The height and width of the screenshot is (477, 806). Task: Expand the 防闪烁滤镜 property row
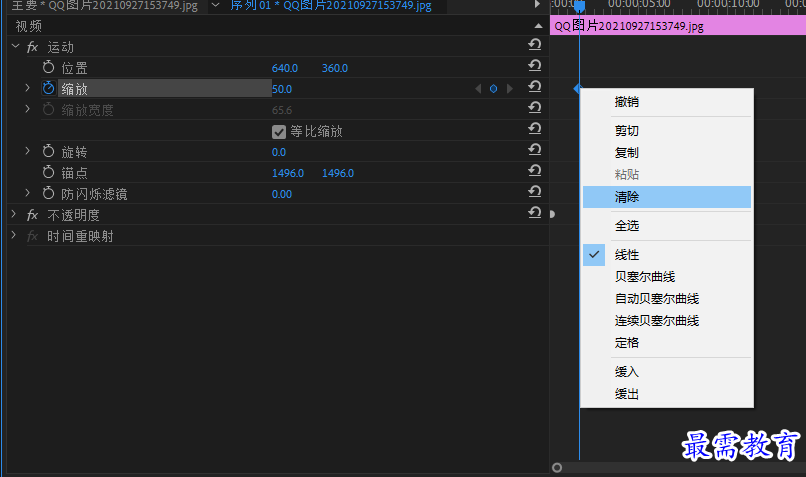pyautogui.click(x=27, y=194)
